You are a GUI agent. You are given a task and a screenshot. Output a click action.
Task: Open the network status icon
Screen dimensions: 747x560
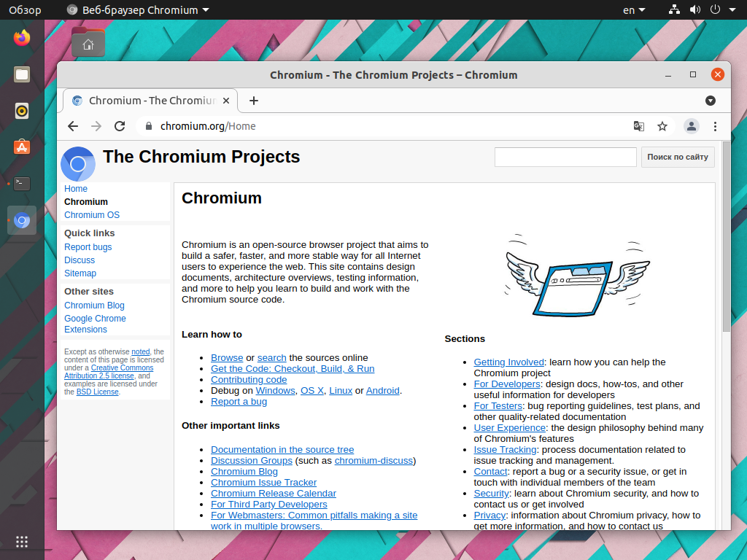674,9
